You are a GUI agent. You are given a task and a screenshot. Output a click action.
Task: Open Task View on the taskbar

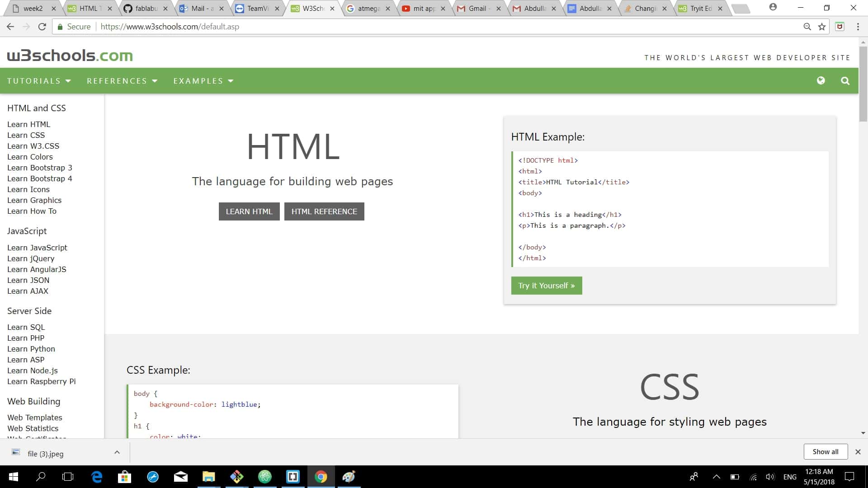point(68,477)
